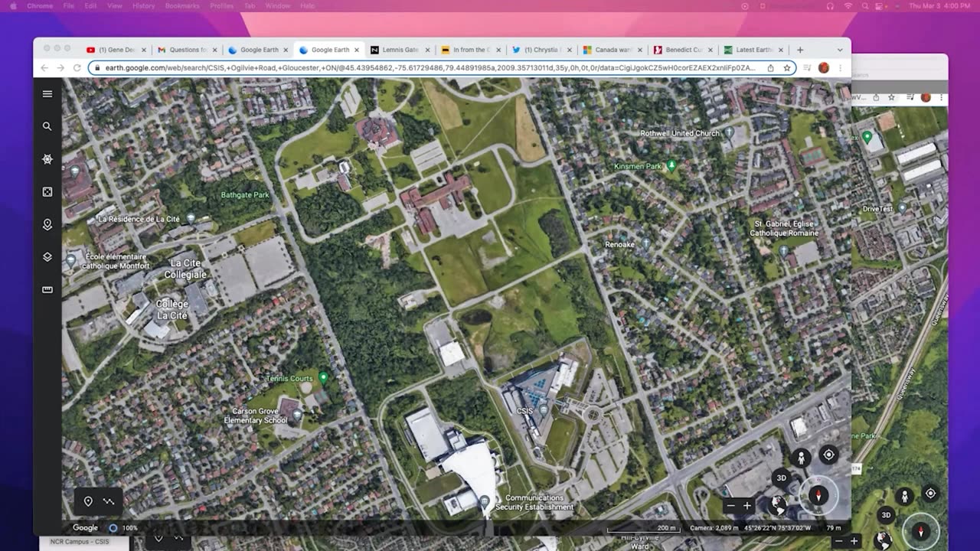This screenshot has height=551, width=980.
Task: Click the 3D button in background window
Action: [886, 515]
